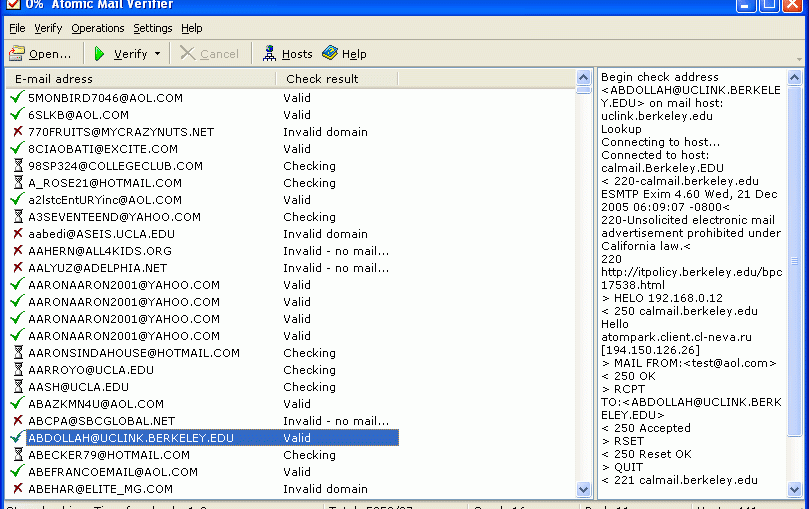Image resolution: width=809 pixels, height=509 pixels.
Task: Select the AASH@UCLA.EDU address
Action: 78,387
